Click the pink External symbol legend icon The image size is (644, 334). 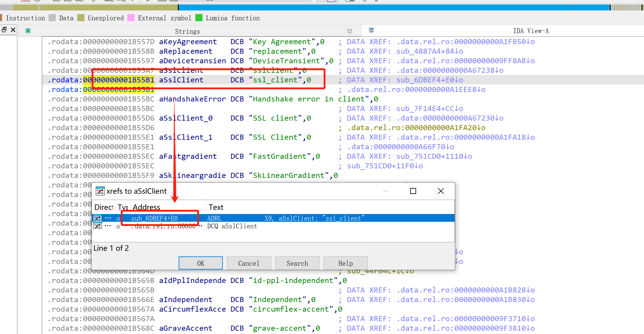(x=131, y=18)
